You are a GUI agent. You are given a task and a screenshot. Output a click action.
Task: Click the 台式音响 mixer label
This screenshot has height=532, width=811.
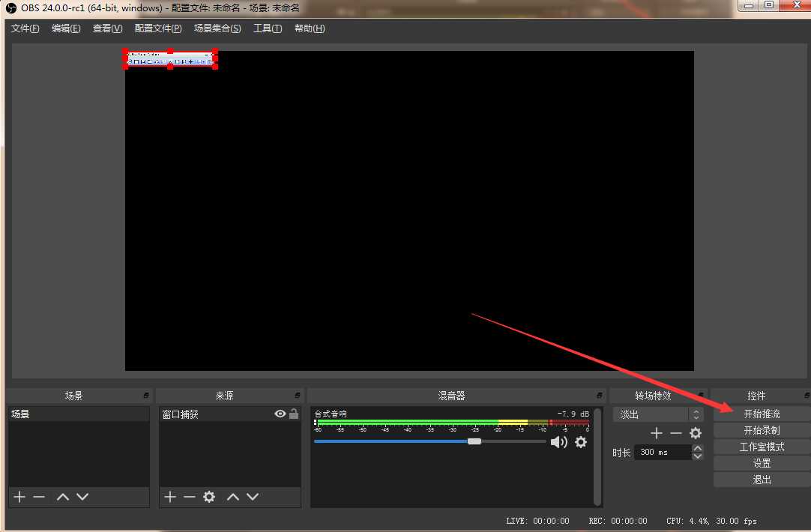[331, 414]
